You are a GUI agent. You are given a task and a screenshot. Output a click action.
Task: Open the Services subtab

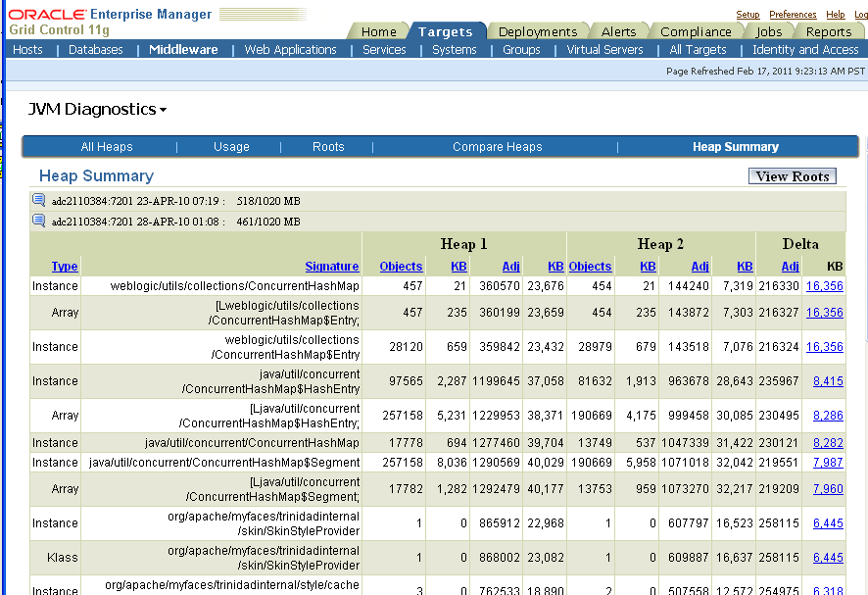384,50
